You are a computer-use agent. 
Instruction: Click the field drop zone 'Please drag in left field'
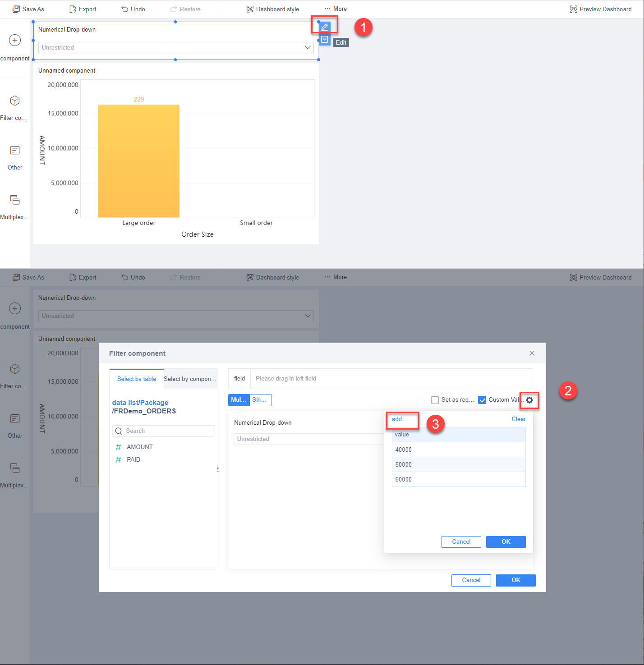(x=391, y=379)
